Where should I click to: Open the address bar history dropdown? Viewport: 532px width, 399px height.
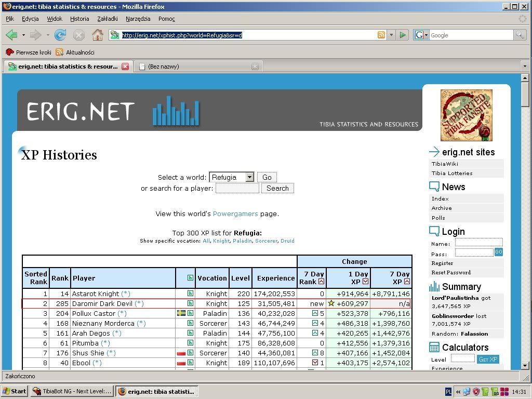(391, 35)
